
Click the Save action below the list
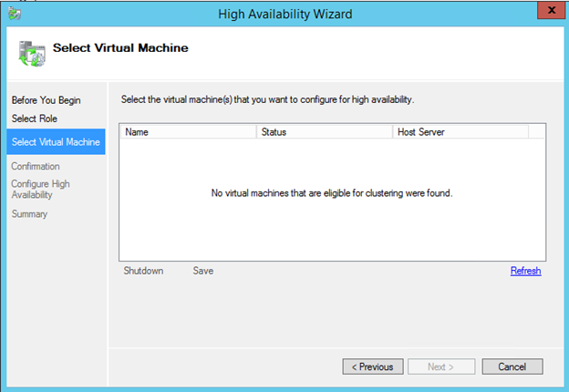pyautogui.click(x=203, y=271)
